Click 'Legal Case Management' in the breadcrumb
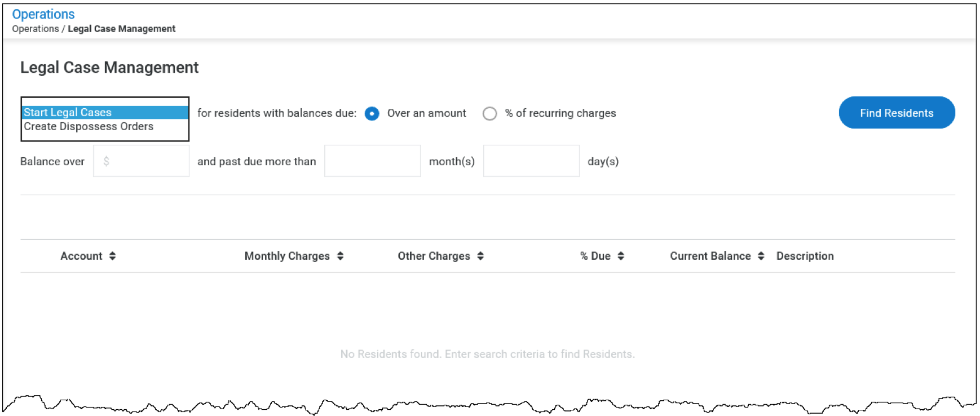The height and width of the screenshot is (416, 980). (x=121, y=29)
